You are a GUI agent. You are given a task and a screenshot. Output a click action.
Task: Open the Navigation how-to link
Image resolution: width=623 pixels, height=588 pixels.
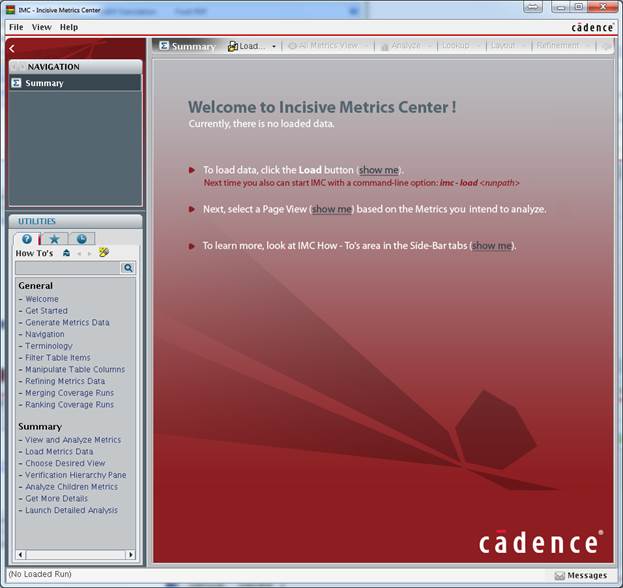[44, 334]
